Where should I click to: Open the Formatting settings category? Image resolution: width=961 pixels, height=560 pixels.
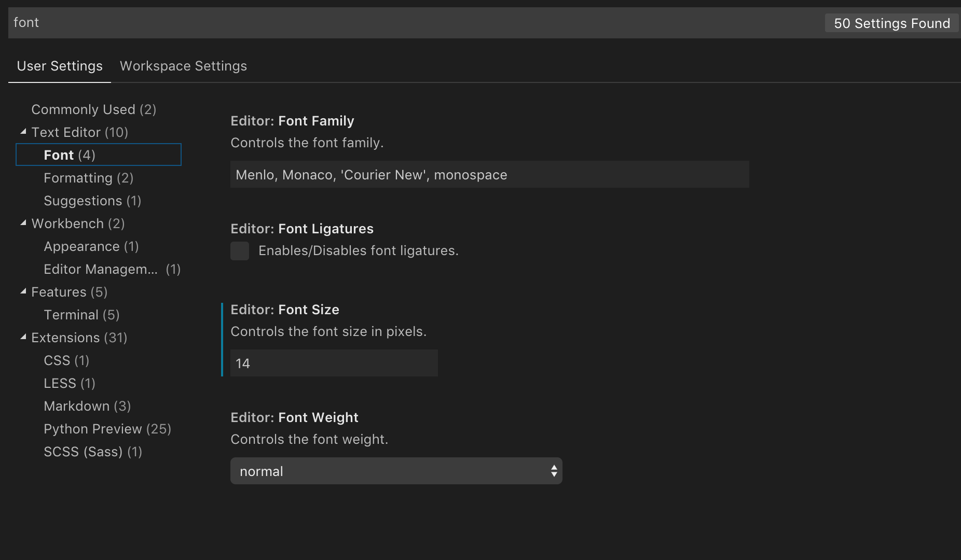click(88, 177)
